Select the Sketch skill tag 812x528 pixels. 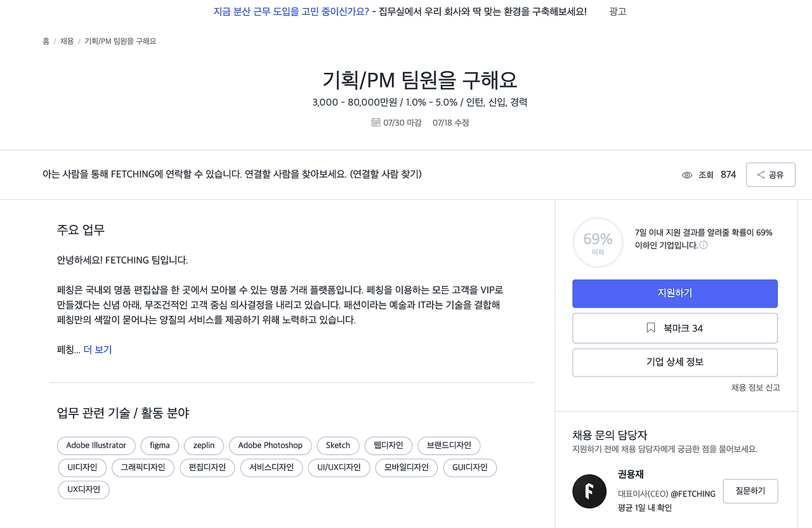coord(337,446)
